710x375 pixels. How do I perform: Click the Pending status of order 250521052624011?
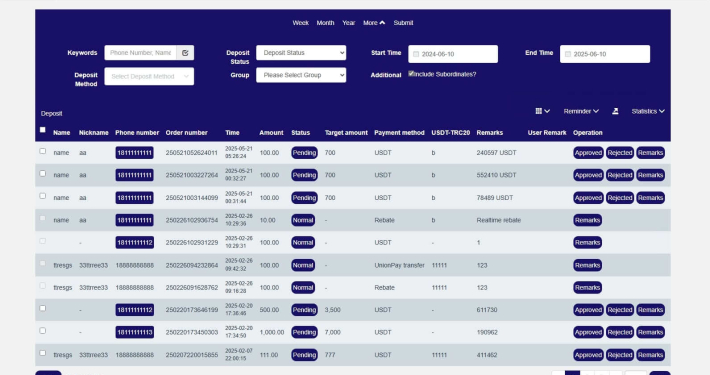304,153
